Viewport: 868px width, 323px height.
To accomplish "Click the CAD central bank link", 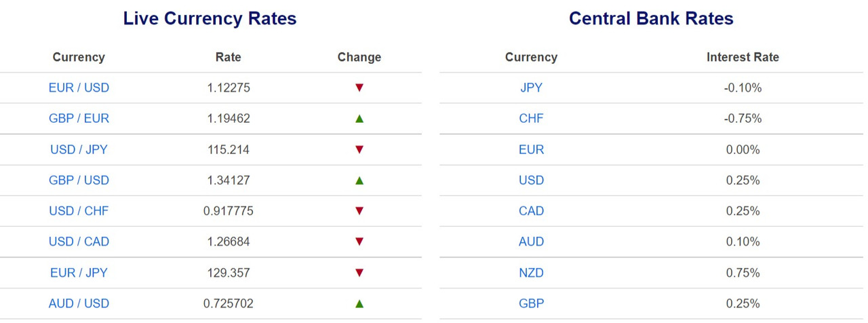I will coord(531,211).
